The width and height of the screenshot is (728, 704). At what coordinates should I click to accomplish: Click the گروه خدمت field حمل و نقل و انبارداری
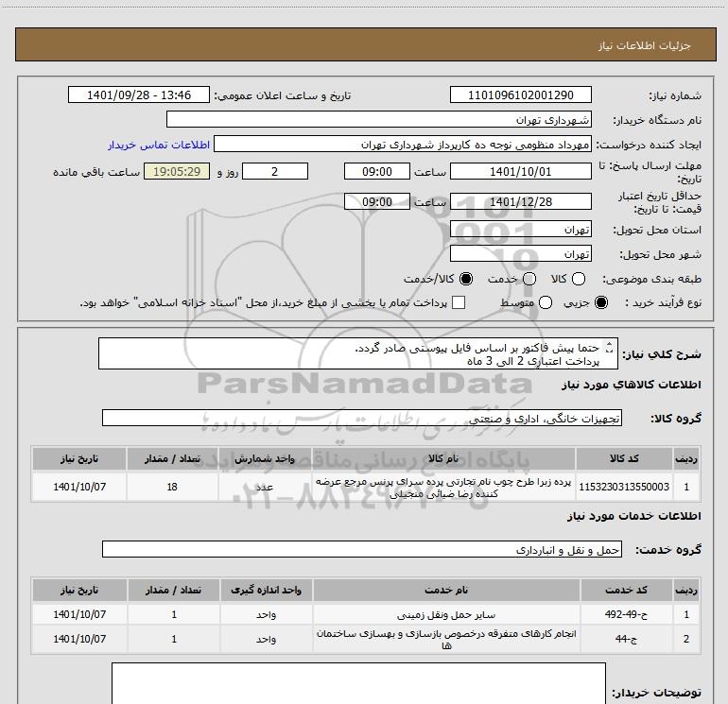(362, 549)
